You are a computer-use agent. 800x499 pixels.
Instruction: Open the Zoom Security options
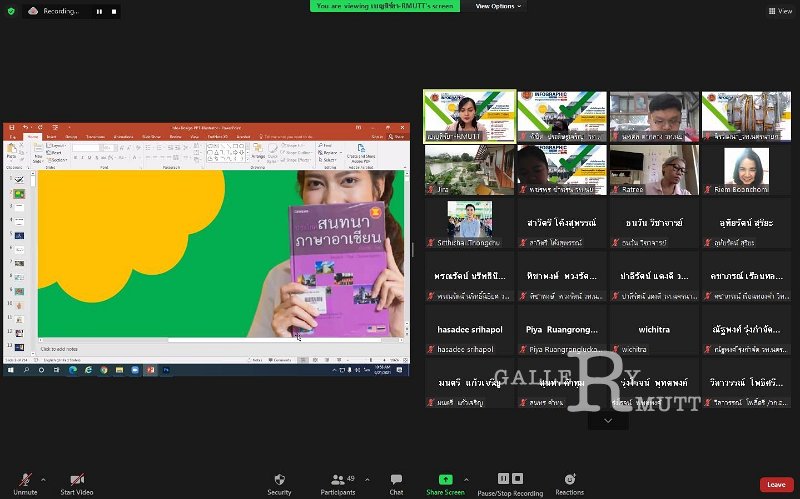(x=279, y=484)
